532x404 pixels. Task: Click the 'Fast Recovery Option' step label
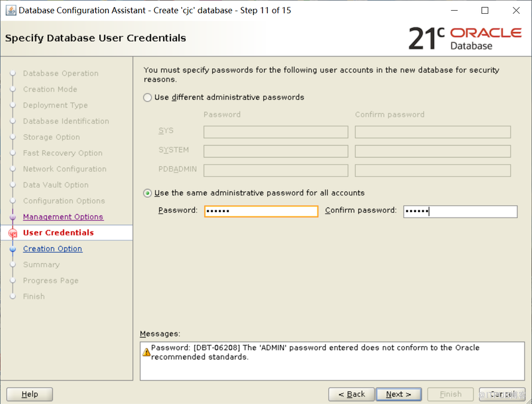(63, 153)
